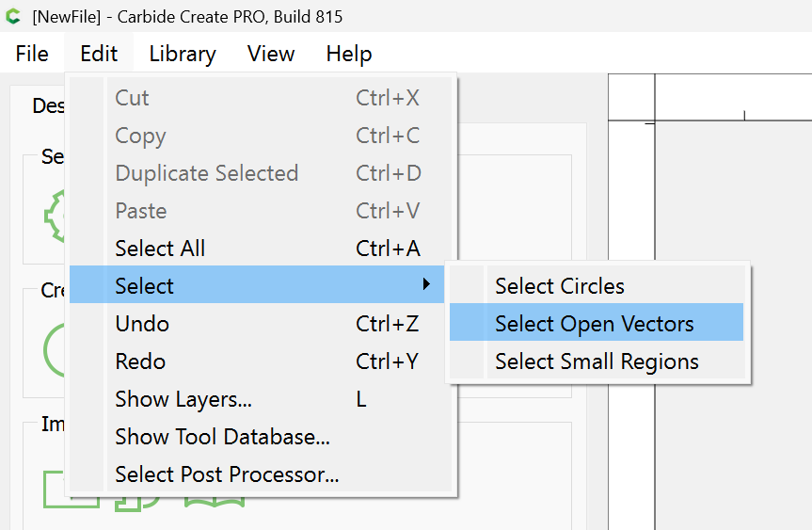Choose Select Open Vectors from submenu
Screen dimensions: 812x530
597,322
